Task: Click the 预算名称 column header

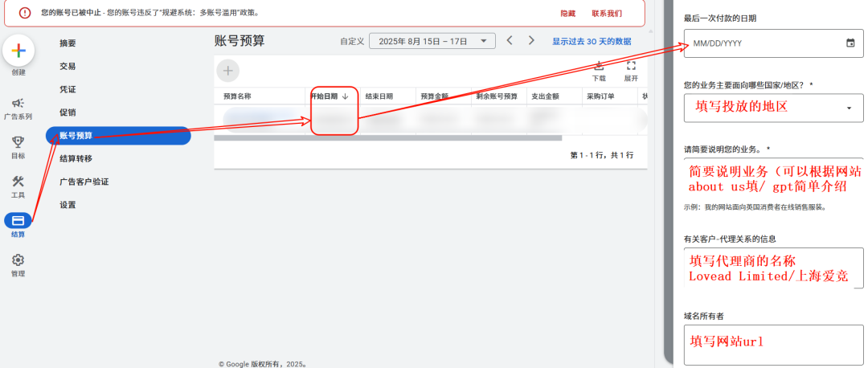Action: tap(237, 96)
